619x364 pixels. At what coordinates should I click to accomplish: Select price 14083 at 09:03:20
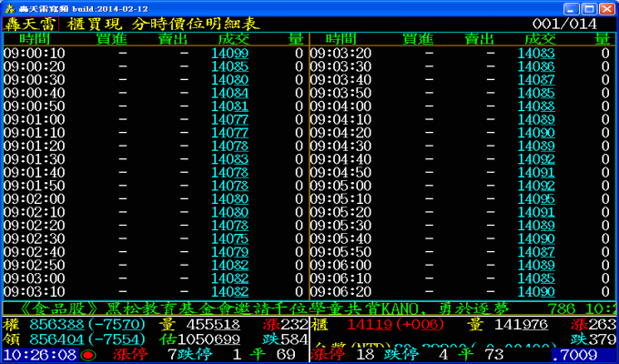point(536,54)
